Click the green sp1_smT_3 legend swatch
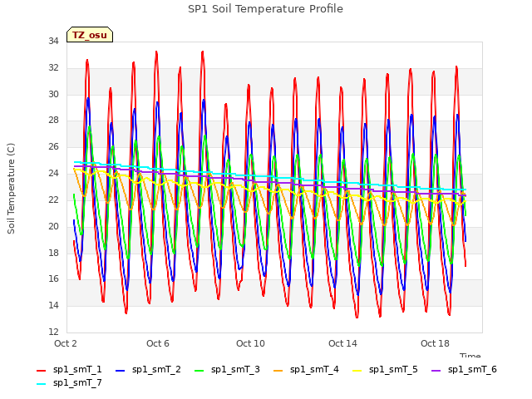The width and height of the screenshot is (532, 399). (x=199, y=371)
